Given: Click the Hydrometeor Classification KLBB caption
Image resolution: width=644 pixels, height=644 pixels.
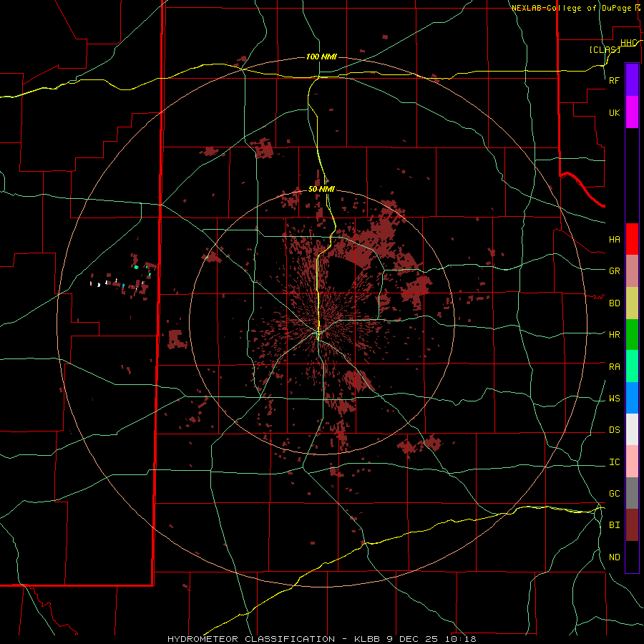Looking at the screenshot, I should pos(321,639).
